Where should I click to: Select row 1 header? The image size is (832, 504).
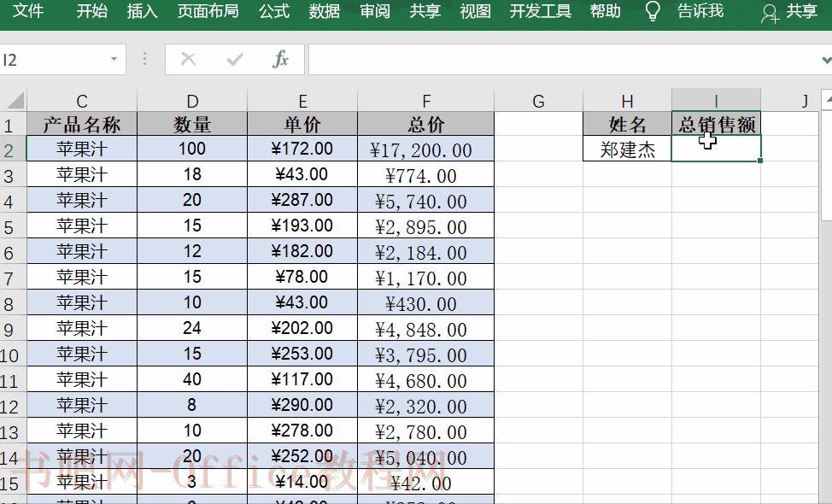(13, 126)
